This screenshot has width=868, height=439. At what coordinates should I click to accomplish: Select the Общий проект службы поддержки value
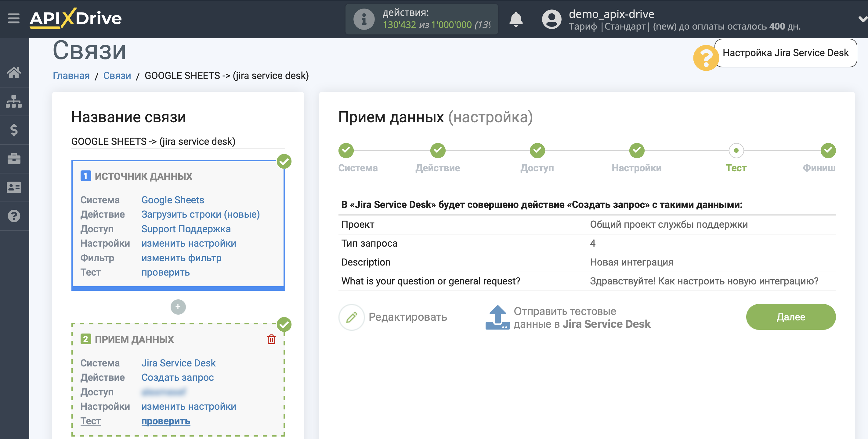click(668, 225)
